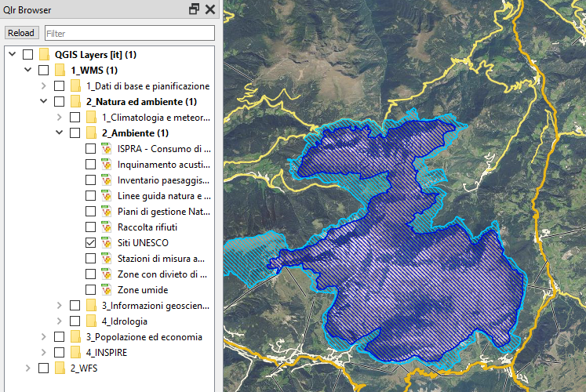Tick the Raccolta rifiuti checkbox
The width and height of the screenshot is (586, 392).
[90, 227]
